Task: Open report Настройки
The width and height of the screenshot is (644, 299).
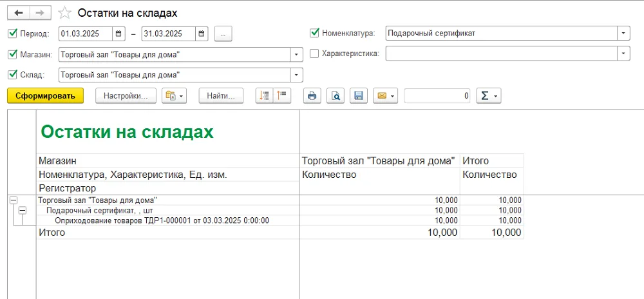Action: click(126, 96)
